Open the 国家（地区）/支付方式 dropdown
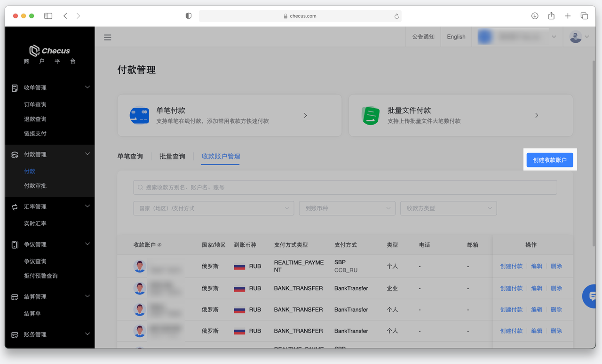602x364 pixels. pyautogui.click(x=214, y=208)
